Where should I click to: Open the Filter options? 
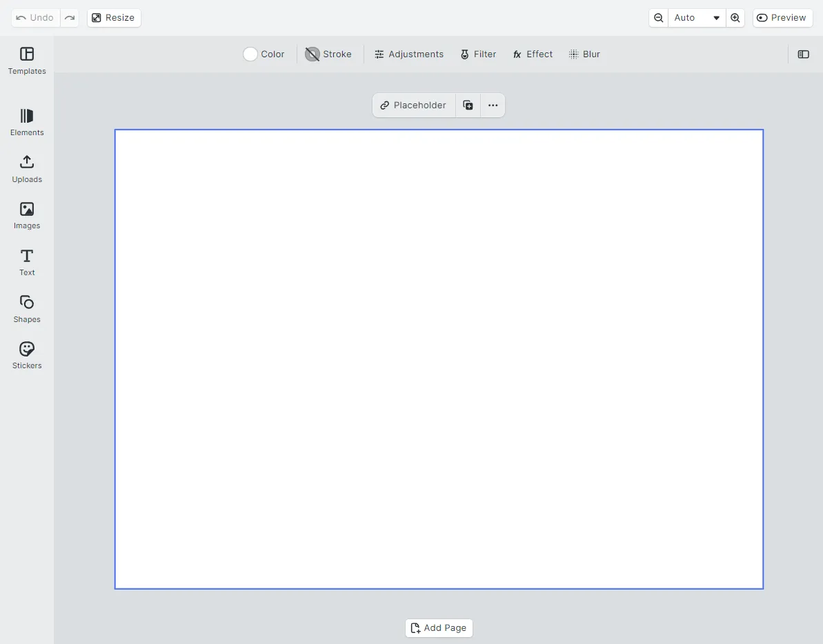478,54
